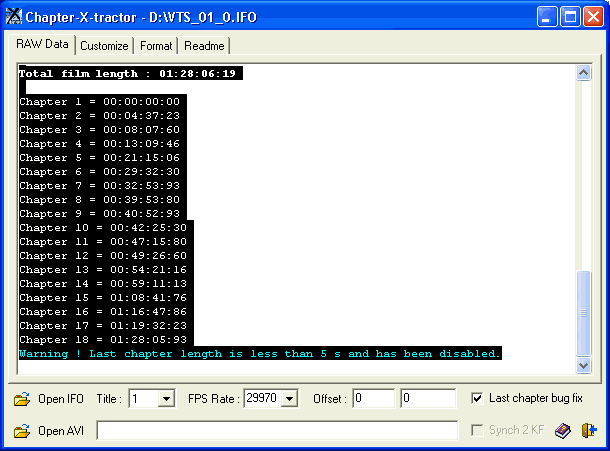Close the Chapter-X-tractor window
Image resolution: width=610 pixels, height=451 pixels.
(x=593, y=17)
